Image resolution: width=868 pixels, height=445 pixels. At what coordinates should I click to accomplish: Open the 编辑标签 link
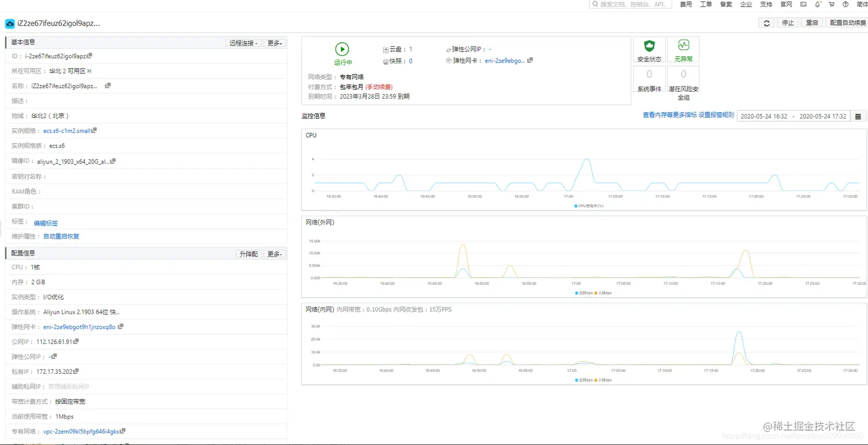45,223
